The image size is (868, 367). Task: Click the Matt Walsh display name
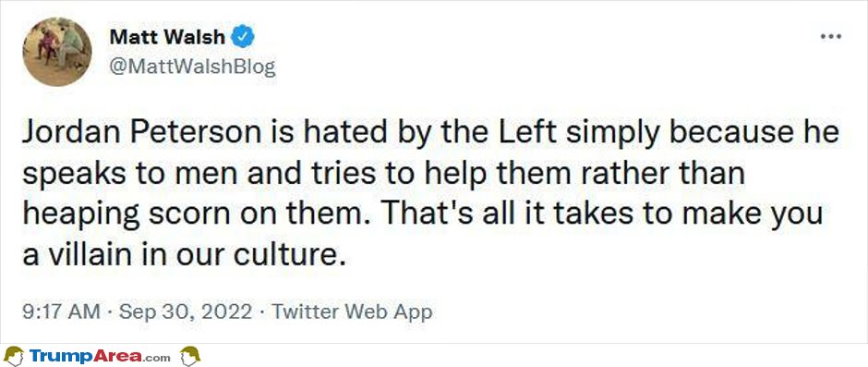[x=168, y=37]
